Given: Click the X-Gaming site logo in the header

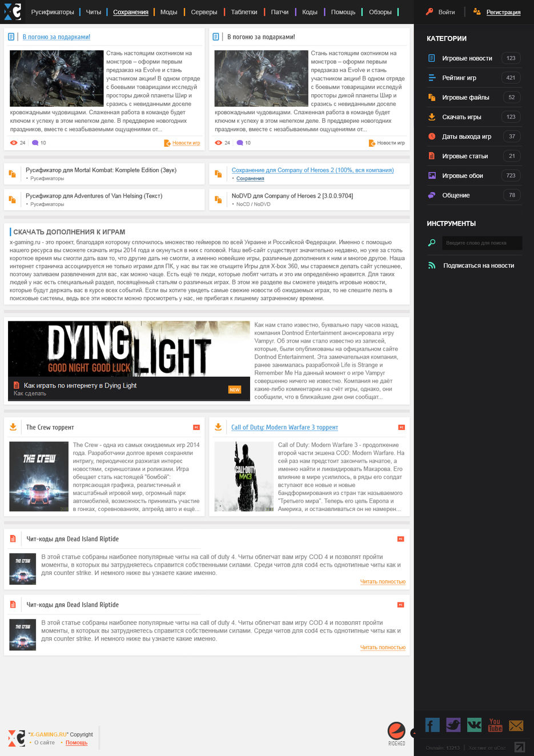Looking at the screenshot, I should (12, 11).
